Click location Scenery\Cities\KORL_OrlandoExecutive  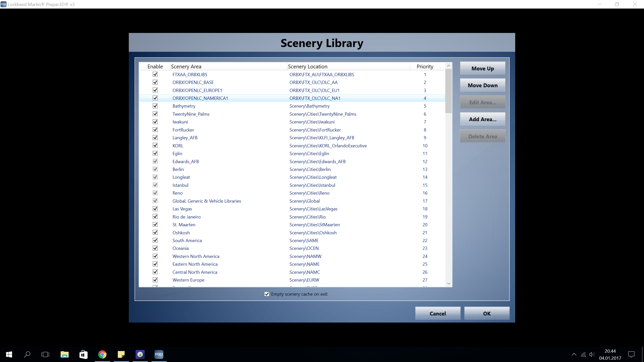[328, 146]
